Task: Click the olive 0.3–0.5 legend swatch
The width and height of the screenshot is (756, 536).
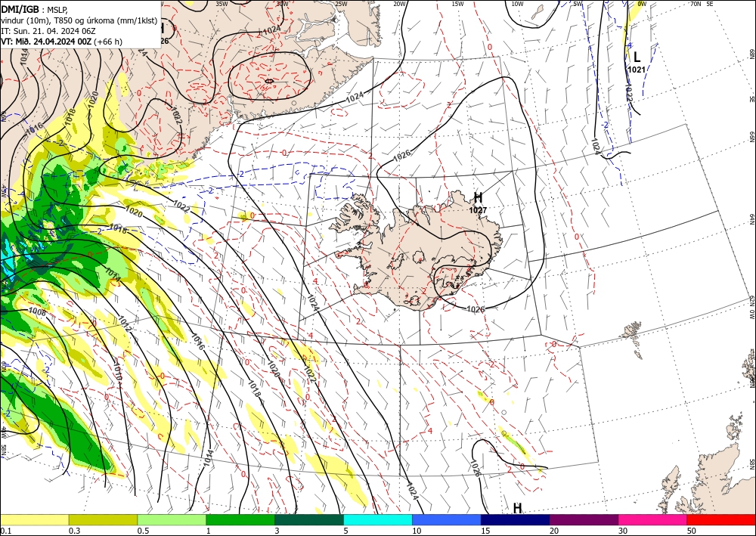Action: [103, 519]
